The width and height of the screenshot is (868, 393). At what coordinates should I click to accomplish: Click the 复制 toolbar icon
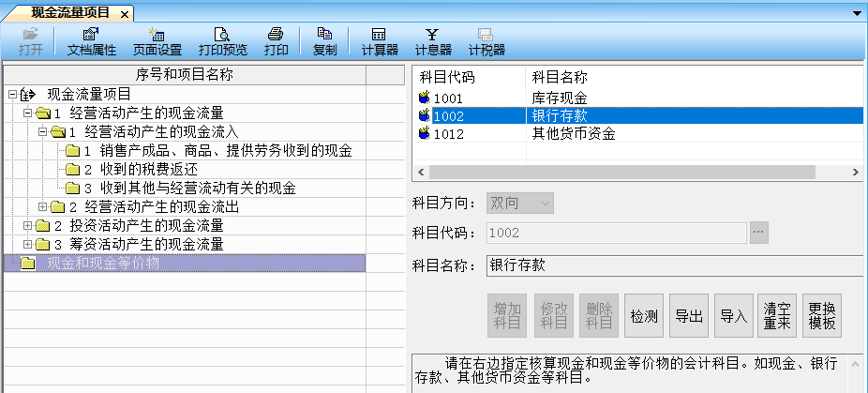[324, 41]
